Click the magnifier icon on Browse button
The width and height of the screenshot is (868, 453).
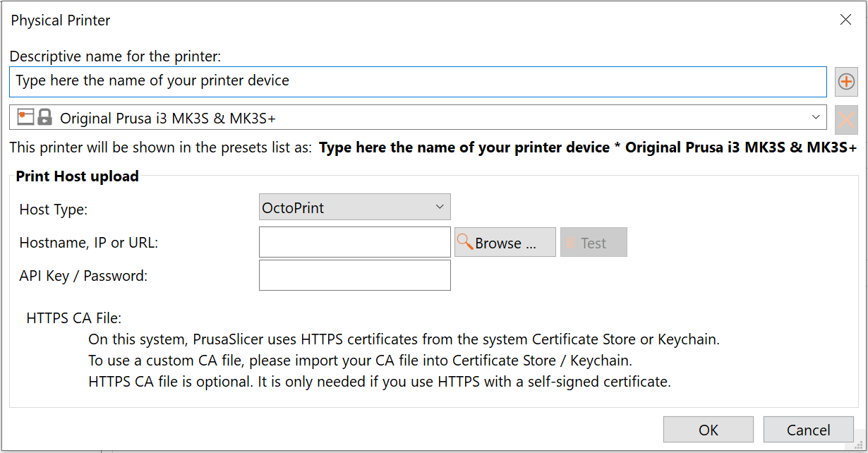coord(465,243)
